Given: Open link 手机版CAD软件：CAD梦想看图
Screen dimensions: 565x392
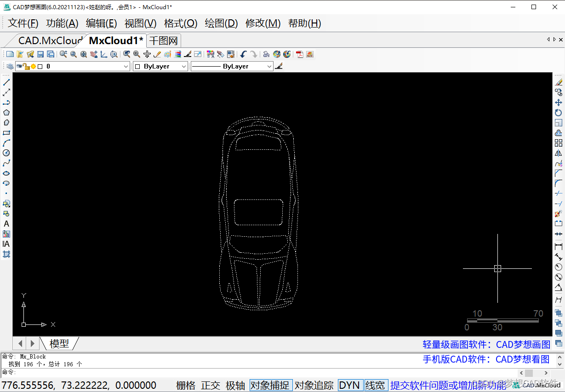Looking at the screenshot, I should coord(486,359).
